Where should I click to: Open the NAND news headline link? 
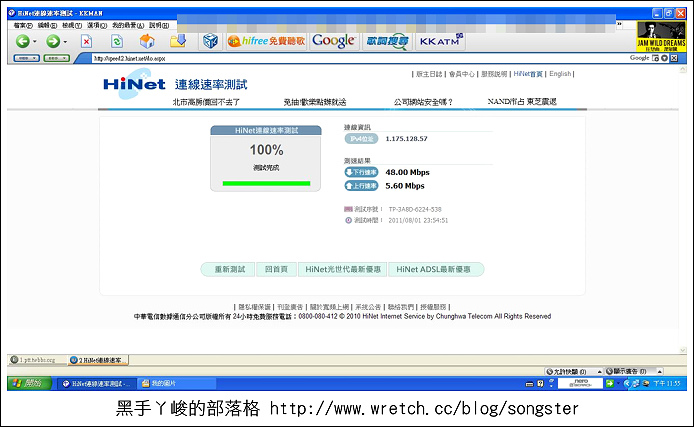[522, 102]
